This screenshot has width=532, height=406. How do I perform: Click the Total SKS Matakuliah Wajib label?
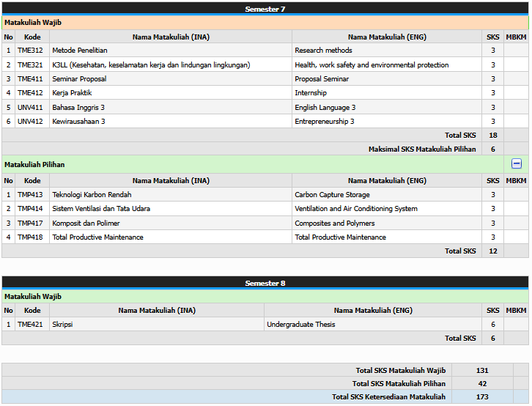point(400,371)
